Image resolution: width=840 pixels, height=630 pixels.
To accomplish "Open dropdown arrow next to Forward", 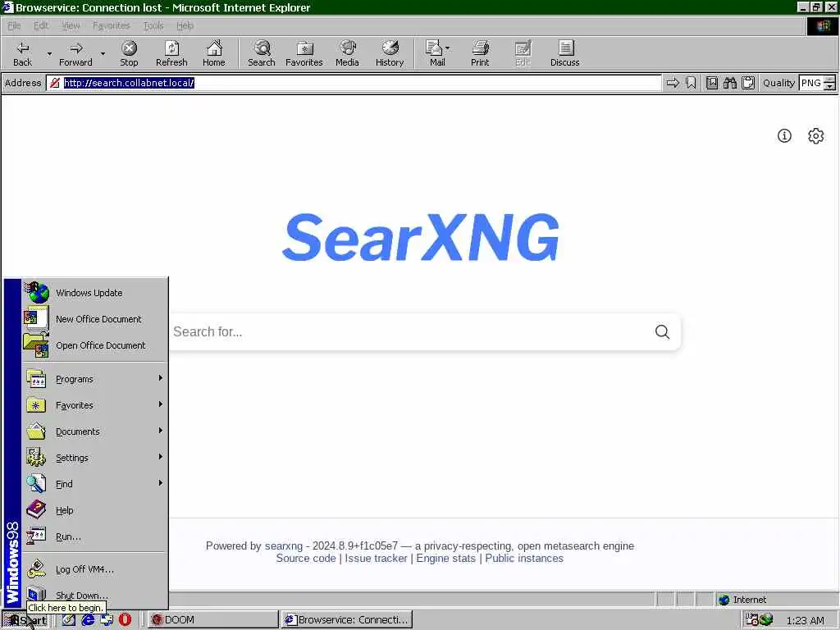I will 103,53.
